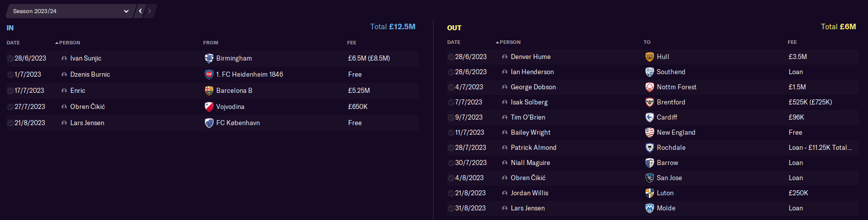Toggle the check circle for Ivan Sunjic row
The width and height of the screenshot is (868, 220).
coord(10,59)
